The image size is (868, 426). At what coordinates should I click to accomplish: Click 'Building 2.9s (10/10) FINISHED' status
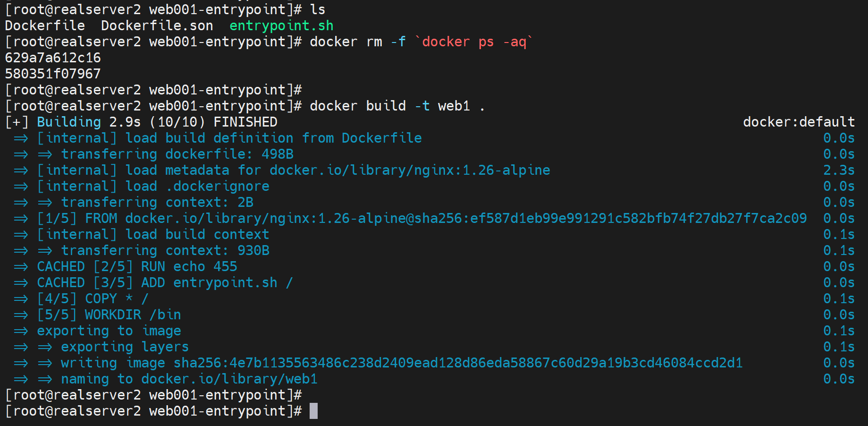(x=157, y=122)
